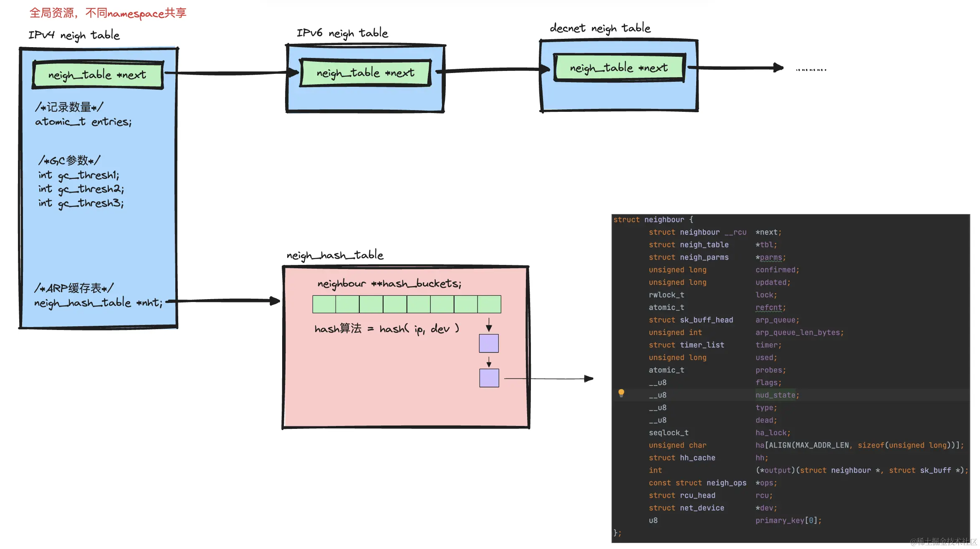Click 'neighbour **hash_buckets;' label
Screen dimensions: 980x549
point(389,284)
